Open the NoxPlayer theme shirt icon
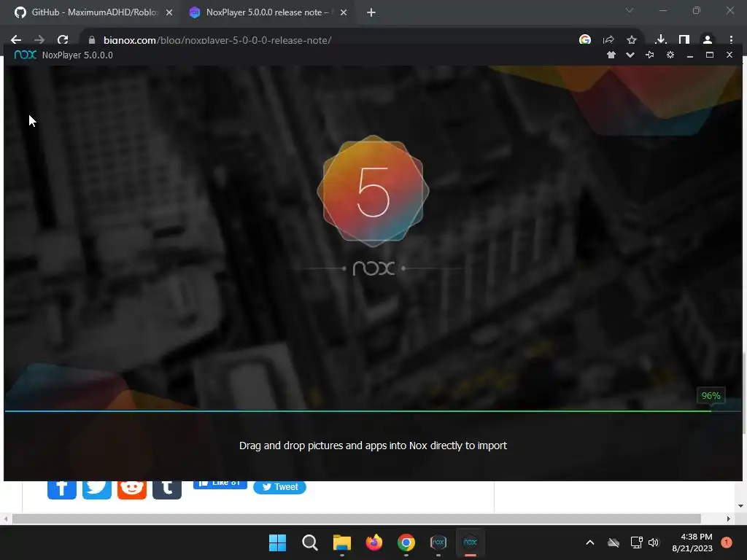This screenshot has width=747, height=560. coord(611,55)
